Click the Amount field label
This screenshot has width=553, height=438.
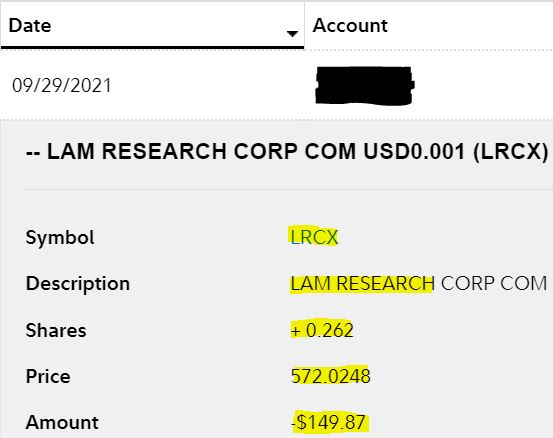[x=62, y=422]
